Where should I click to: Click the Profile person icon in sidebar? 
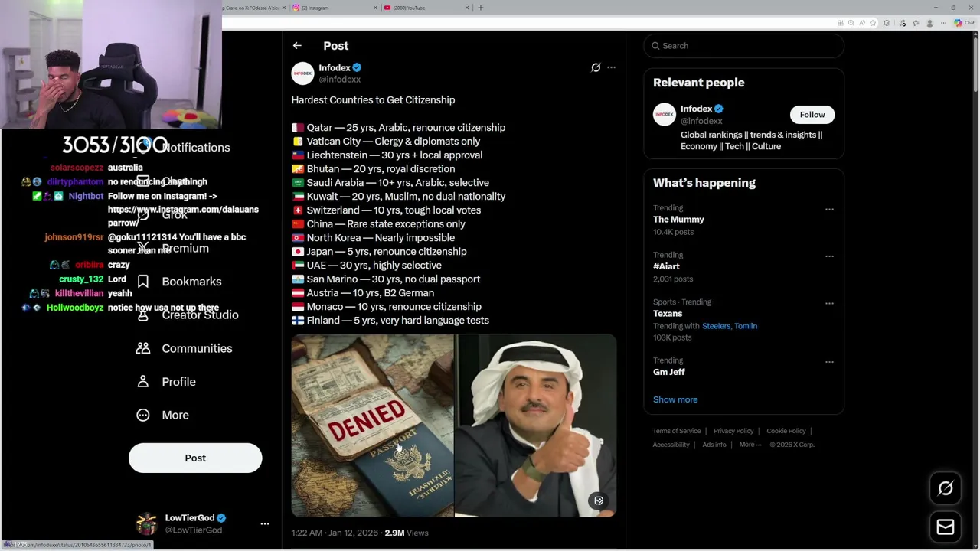point(143,382)
